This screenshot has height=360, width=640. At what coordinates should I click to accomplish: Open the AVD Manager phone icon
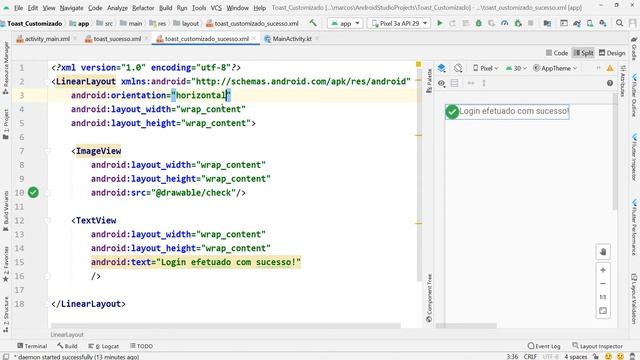[590, 23]
